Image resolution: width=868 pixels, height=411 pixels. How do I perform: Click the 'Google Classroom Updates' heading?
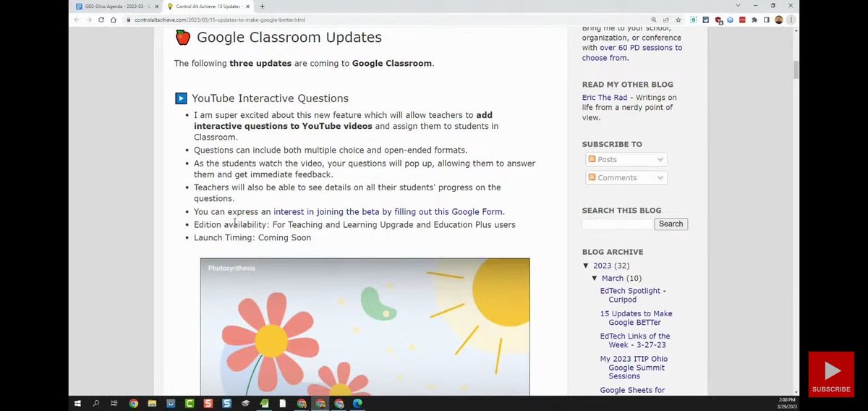(289, 38)
